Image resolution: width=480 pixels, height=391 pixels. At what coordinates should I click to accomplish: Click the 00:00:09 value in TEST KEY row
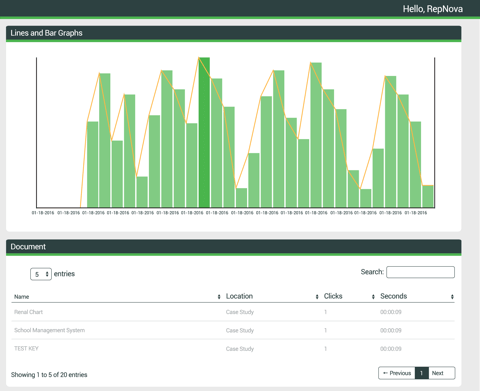click(391, 349)
